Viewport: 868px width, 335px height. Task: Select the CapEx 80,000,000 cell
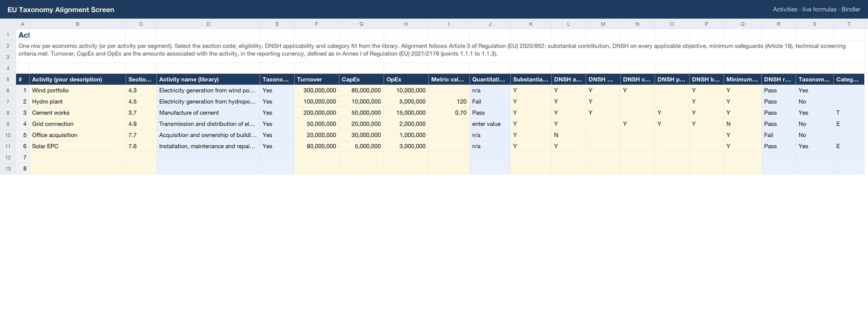(361, 90)
